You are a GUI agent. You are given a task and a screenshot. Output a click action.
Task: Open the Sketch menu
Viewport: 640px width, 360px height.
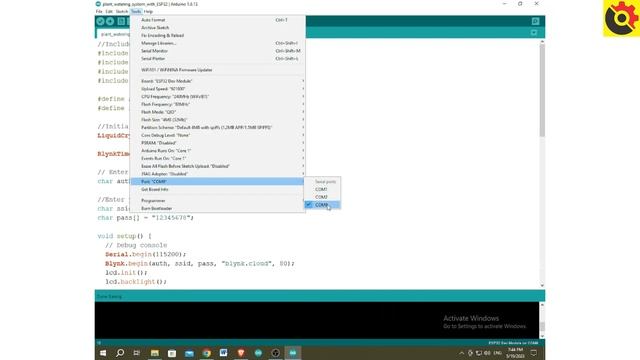click(x=122, y=11)
